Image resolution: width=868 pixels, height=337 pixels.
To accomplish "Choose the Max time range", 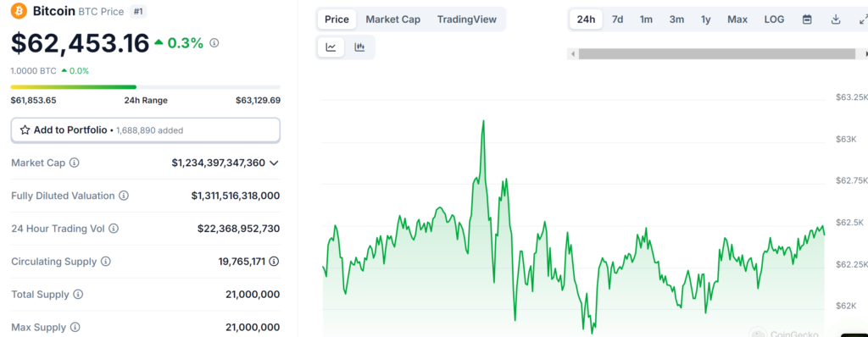I will click(737, 19).
